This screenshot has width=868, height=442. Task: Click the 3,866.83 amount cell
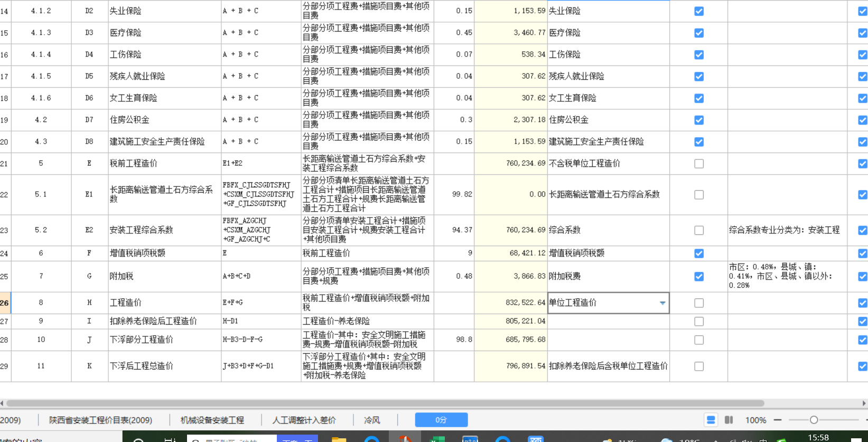click(x=511, y=277)
